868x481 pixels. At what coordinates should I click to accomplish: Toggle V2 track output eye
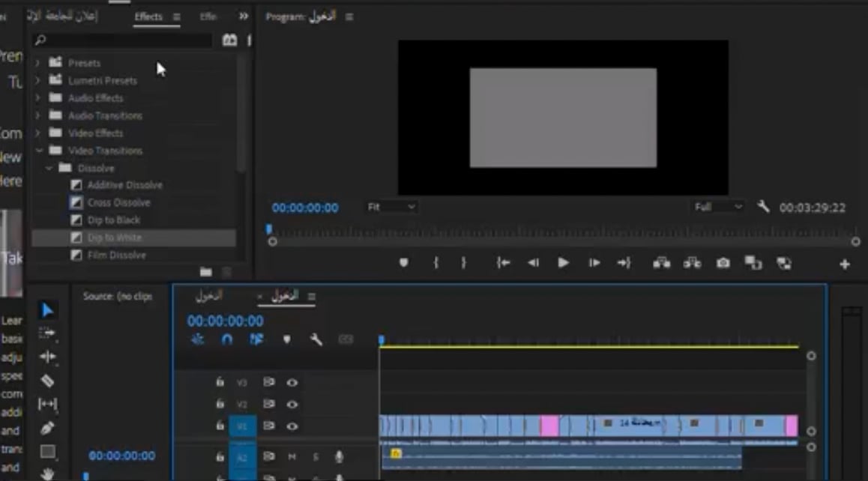tap(292, 405)
